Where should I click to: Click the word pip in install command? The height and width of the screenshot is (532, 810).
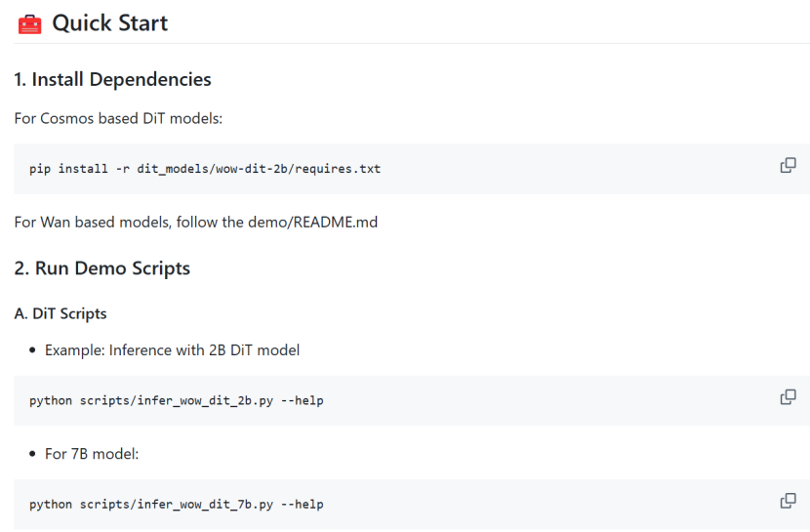(x=40, y=169)
